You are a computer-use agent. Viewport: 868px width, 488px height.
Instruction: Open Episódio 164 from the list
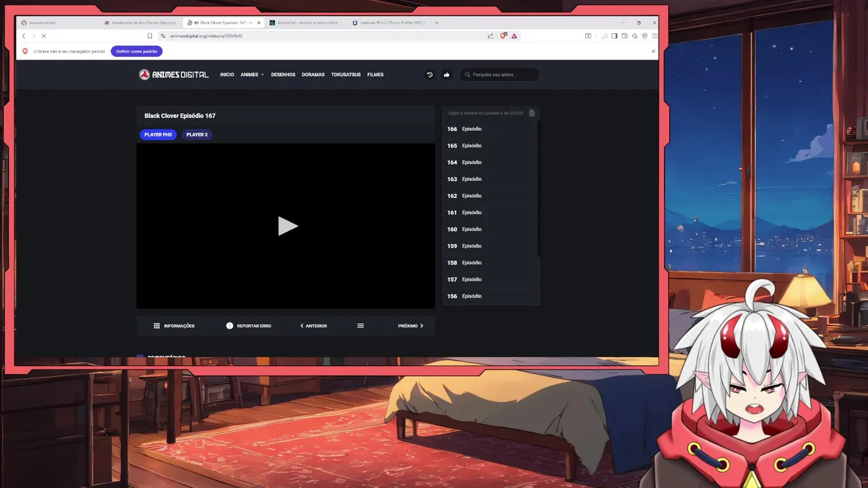pos(490,163)
